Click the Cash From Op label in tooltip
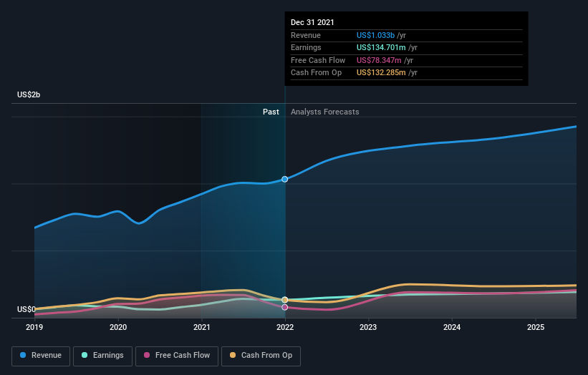 pyautogui.click(x=316, y=73)
